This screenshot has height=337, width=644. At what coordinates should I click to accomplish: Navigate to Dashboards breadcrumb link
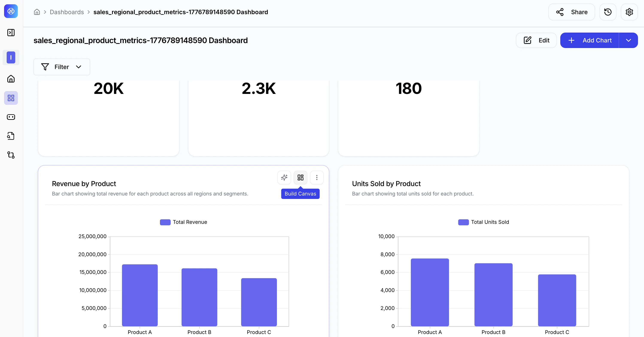tap(67, 12)
